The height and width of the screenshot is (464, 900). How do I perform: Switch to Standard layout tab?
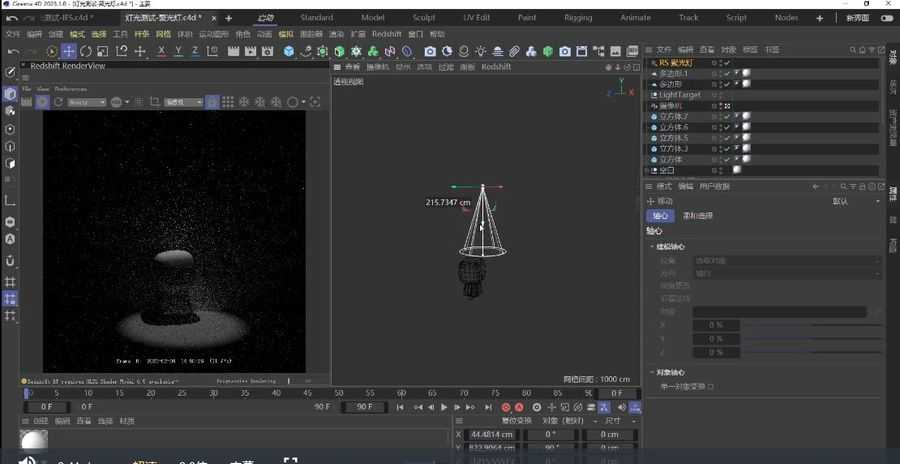pyautogui.click(x=316, y=18)
